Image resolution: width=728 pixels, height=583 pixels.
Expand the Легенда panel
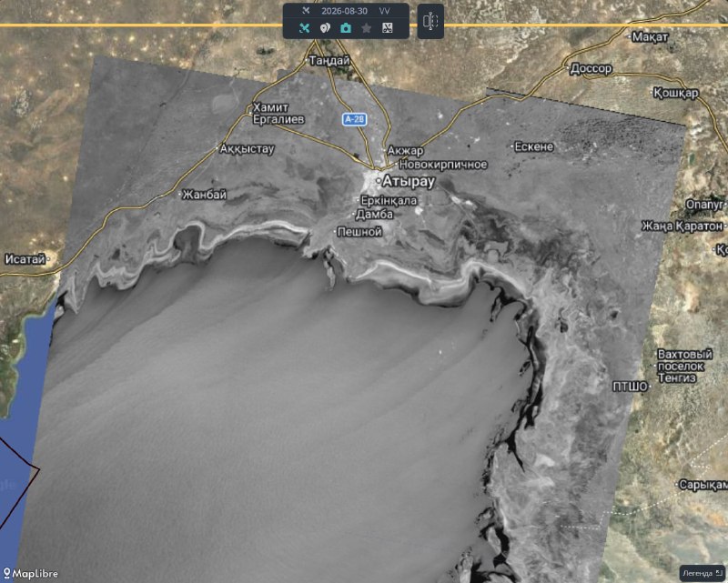pos(703,573)
